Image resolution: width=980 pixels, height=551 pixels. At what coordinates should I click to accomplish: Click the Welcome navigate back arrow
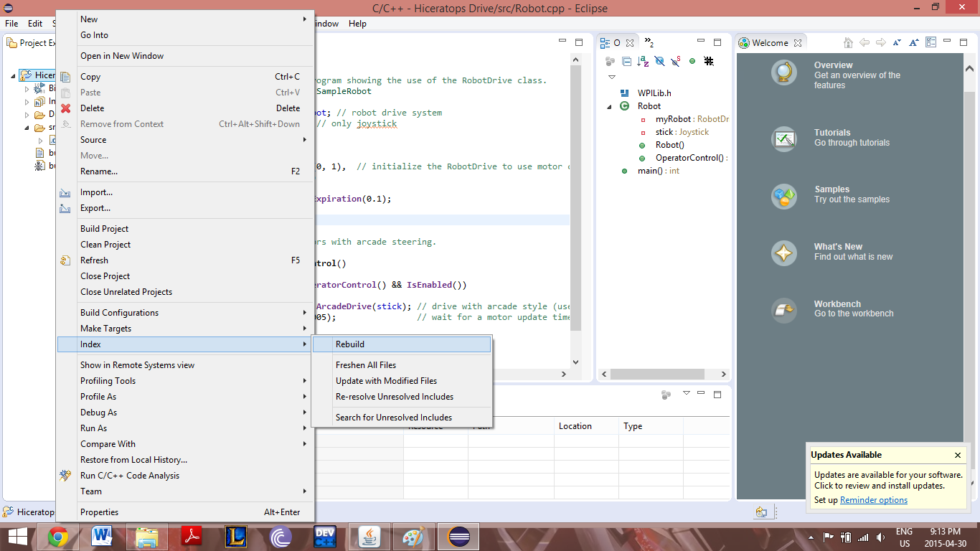[864, 43]
